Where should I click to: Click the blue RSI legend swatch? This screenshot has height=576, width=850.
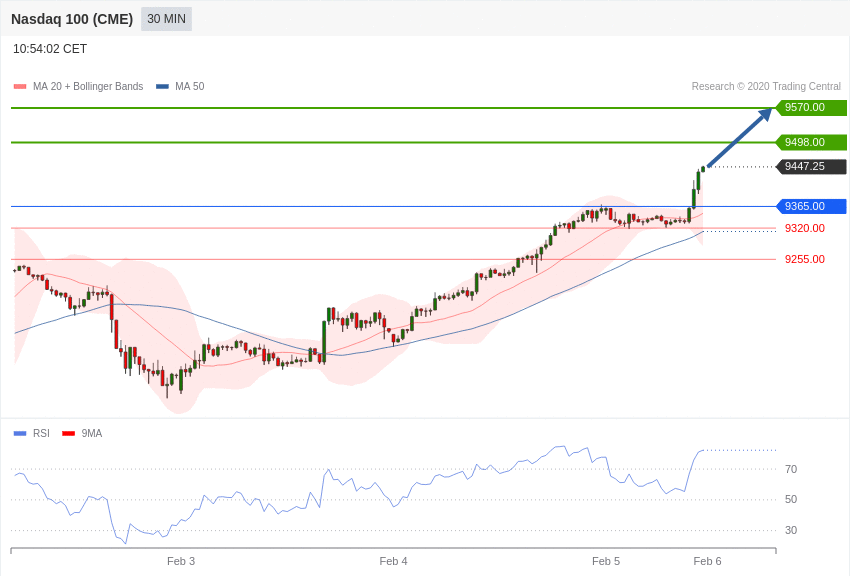coord(20,433)
